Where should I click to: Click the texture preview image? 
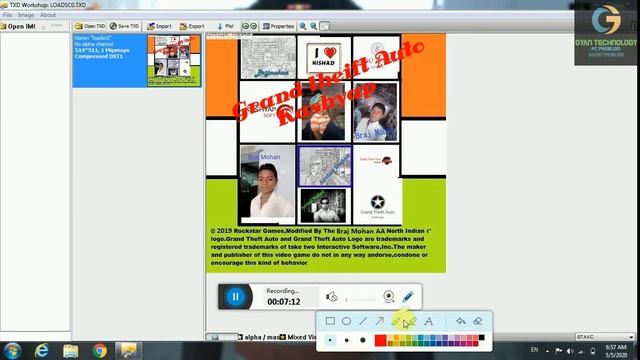(326, 153)
